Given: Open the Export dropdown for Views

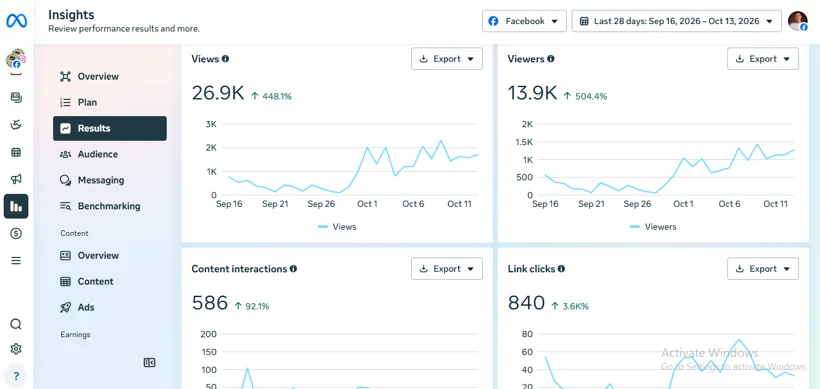Looking at the screenshot, I should (447, 59).
